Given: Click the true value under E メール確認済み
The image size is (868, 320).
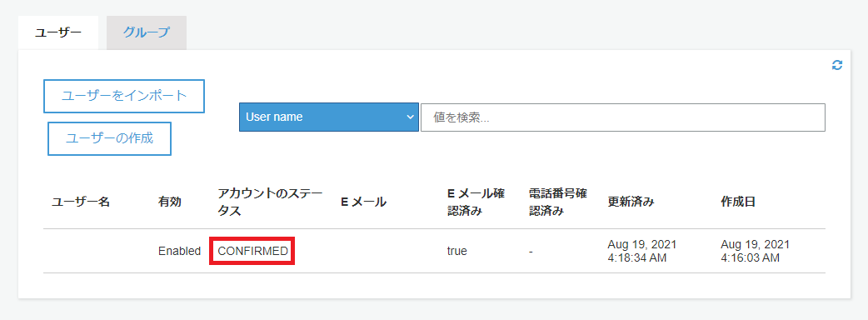Looking at the screenshot, I should 456,251.
